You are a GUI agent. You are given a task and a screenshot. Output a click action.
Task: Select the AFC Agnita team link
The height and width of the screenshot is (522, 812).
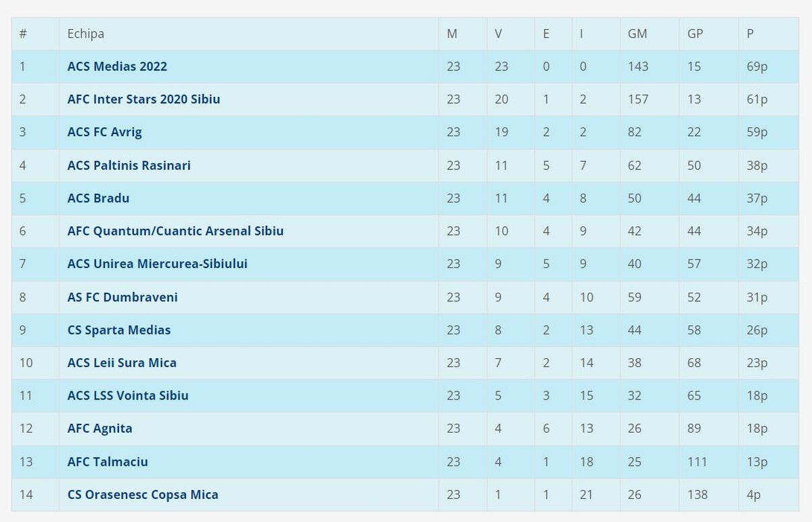pyautogui.click(x=99, y=429)
